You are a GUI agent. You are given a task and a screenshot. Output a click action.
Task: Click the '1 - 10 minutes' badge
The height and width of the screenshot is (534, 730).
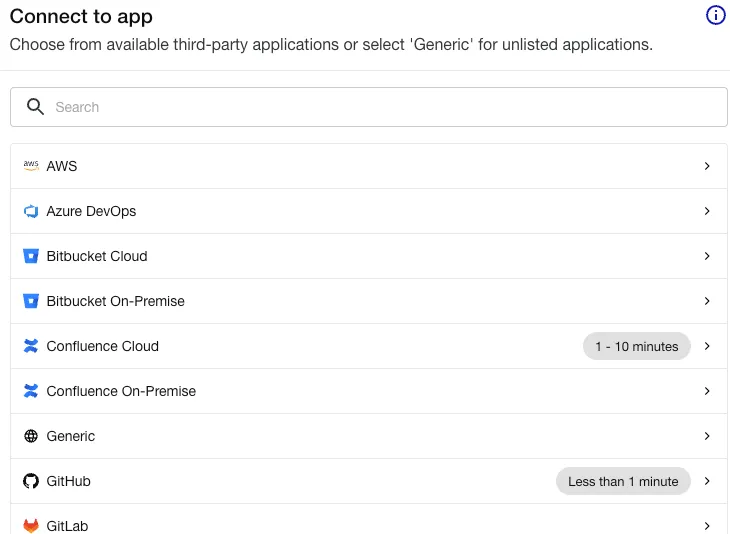tap(636, 346)
